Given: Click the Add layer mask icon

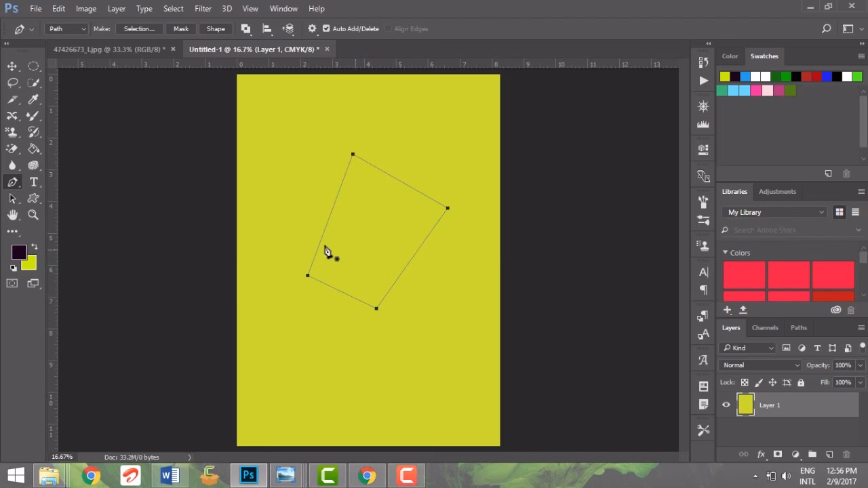Looking at the screenshot, I should click(778, 454).
